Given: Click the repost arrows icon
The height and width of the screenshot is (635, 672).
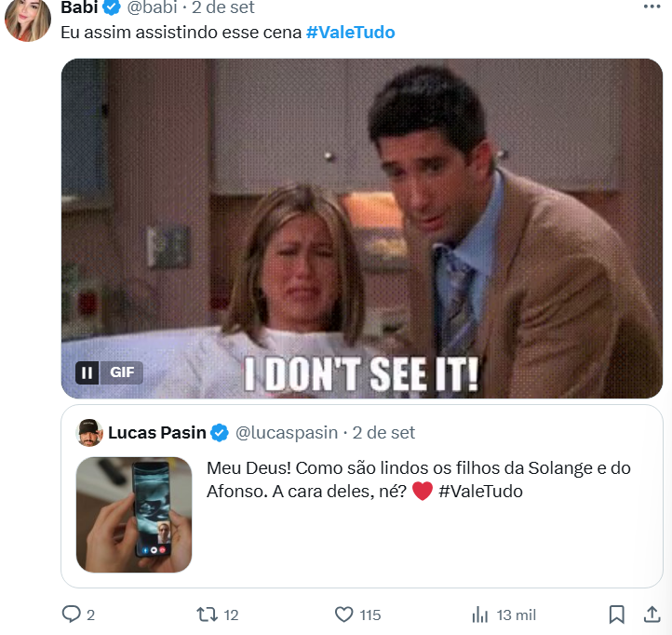Looking at the screenshot, I should [206, 615].
